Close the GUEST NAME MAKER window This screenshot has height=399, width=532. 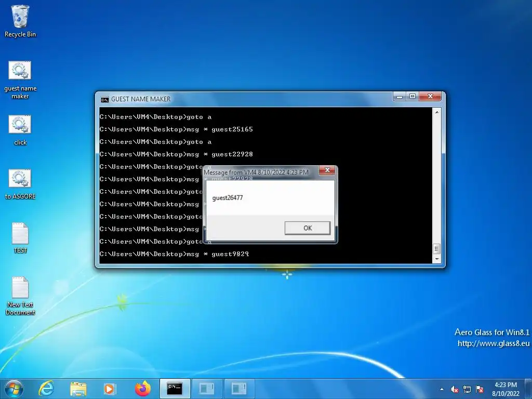pyautogui.click(x=430, y=97)
